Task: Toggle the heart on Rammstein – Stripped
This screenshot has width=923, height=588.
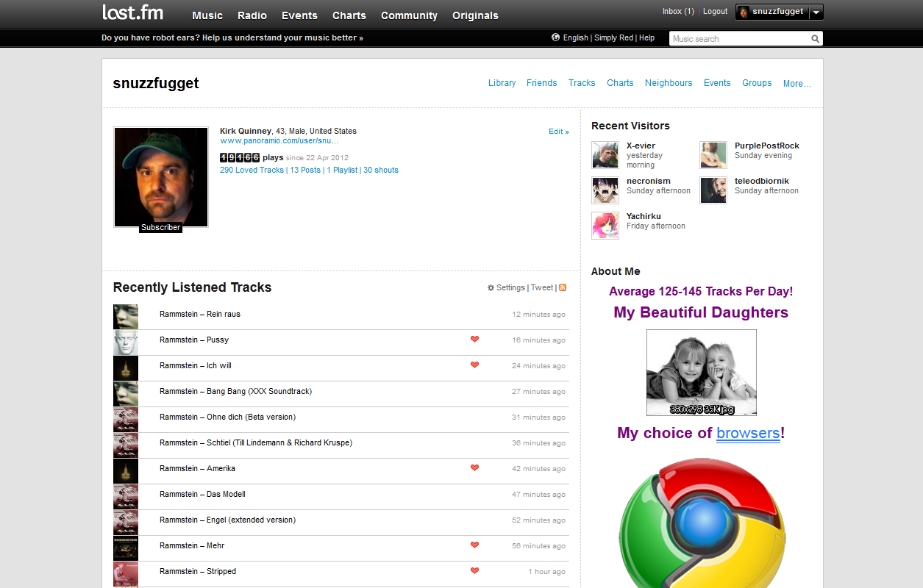Action: click(474, 571)
